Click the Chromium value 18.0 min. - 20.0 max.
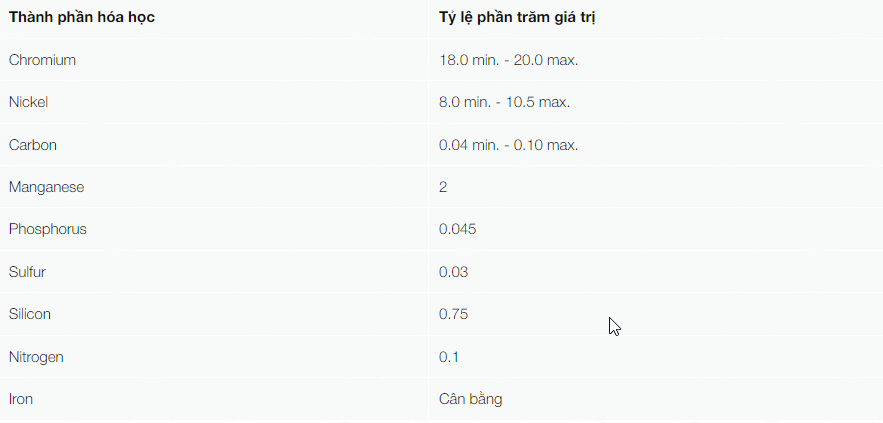This screenshot has width=883, height=423. click(x=509, y=60)
